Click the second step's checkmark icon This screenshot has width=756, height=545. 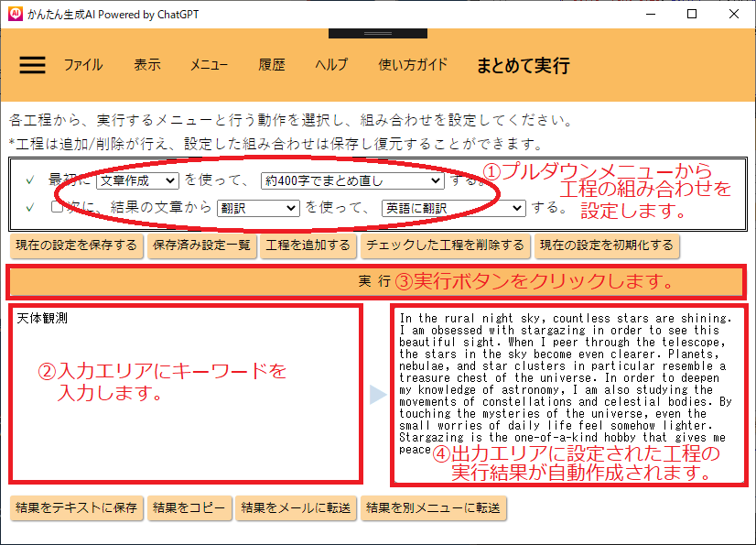point(30,208)
